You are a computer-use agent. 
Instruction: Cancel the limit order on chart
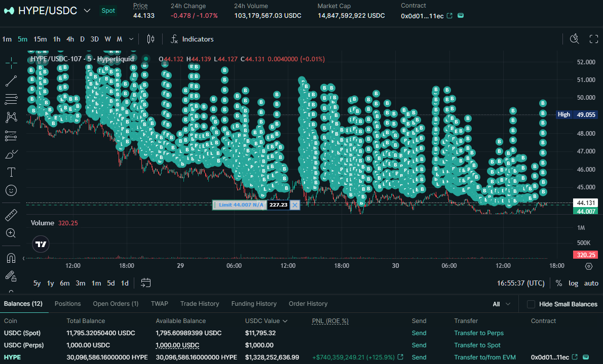(x=295, y=205)
